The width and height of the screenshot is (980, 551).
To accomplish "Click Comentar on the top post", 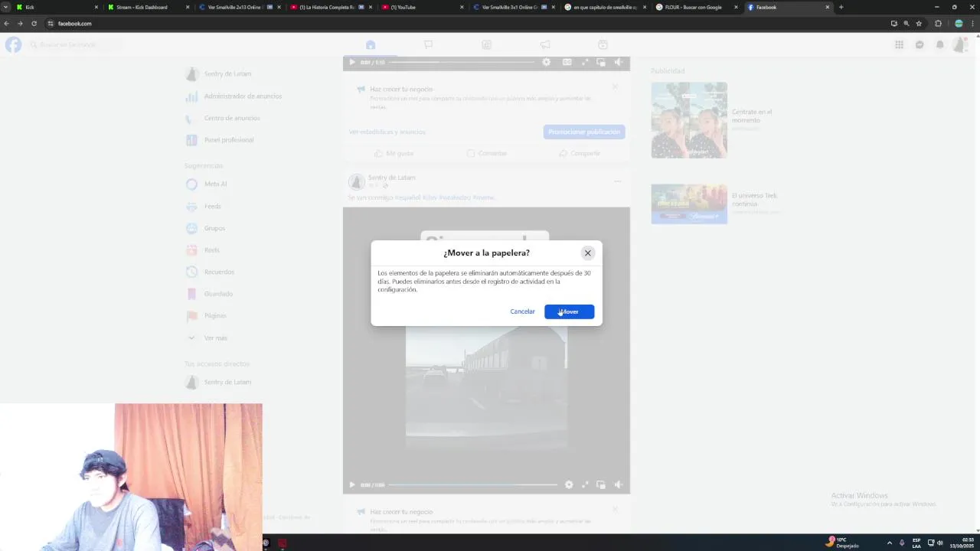I will tap(487, 153).
